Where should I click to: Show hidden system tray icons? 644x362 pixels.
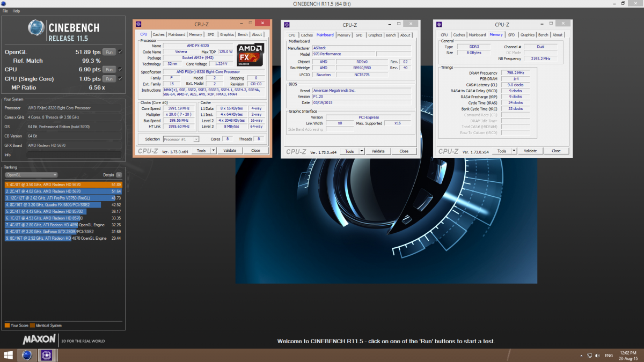tap(582, 355)
